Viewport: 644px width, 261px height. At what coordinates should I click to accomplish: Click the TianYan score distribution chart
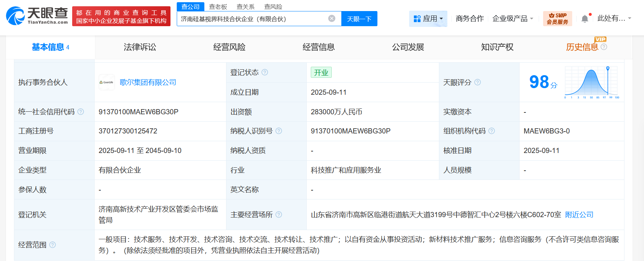591,82
